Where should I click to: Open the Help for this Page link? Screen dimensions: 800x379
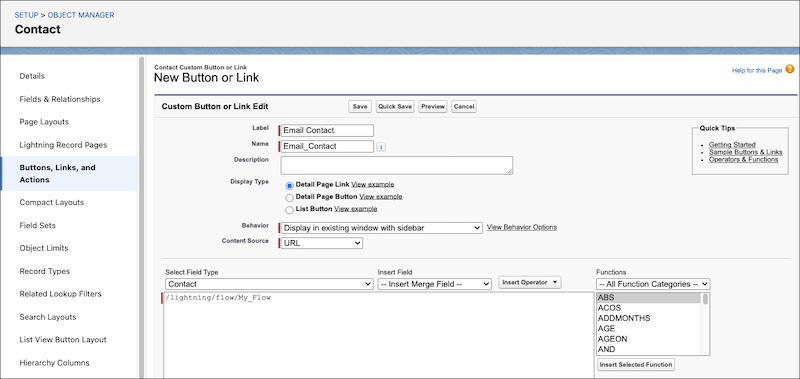coord(757,70)
